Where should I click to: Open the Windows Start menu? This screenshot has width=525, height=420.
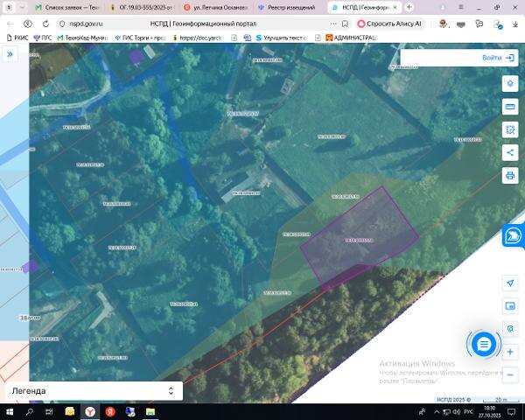tap(9, 411)
